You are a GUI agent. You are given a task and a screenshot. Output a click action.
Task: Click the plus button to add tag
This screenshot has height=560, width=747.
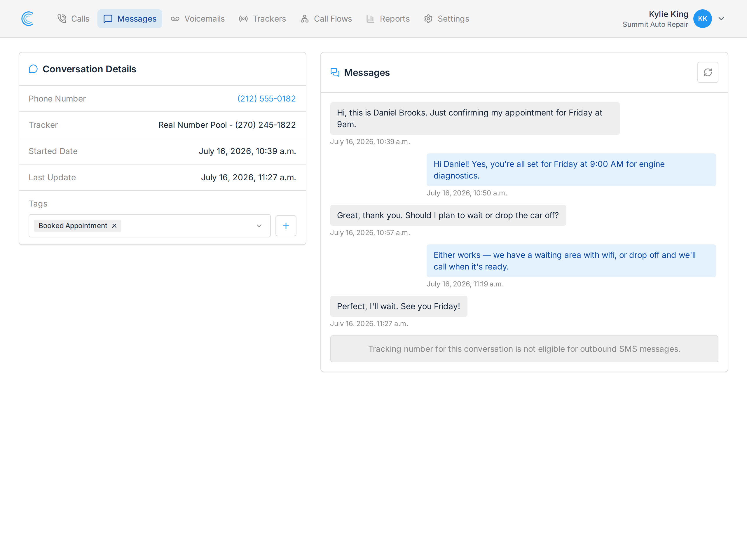(286, 225)
